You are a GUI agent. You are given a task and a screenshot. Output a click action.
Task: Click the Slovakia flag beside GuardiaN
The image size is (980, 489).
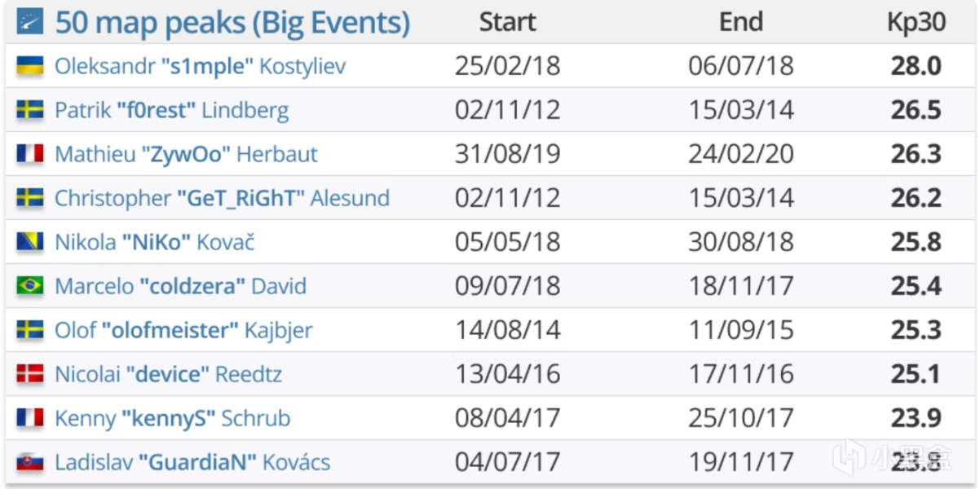tap(30, 462)
